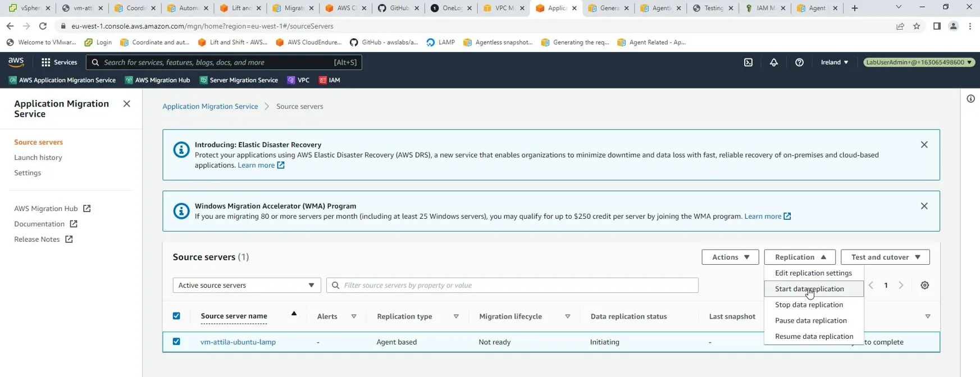
Task: Dismiss the Elastic Disaster Recovery banner
Action: coord(924,145)
